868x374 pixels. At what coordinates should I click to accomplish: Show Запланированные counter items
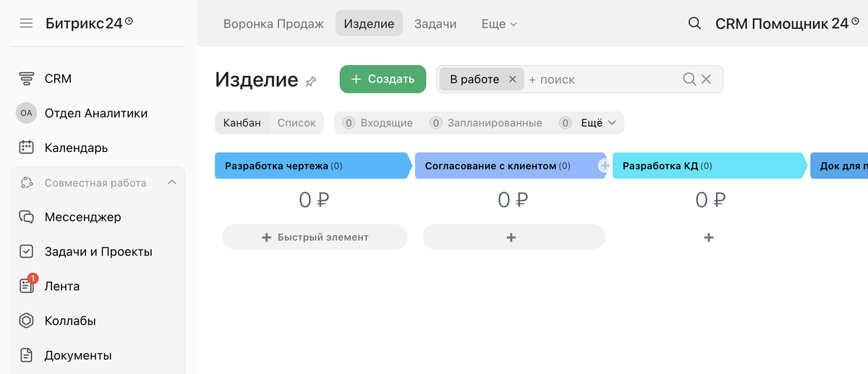coord(485,123)
